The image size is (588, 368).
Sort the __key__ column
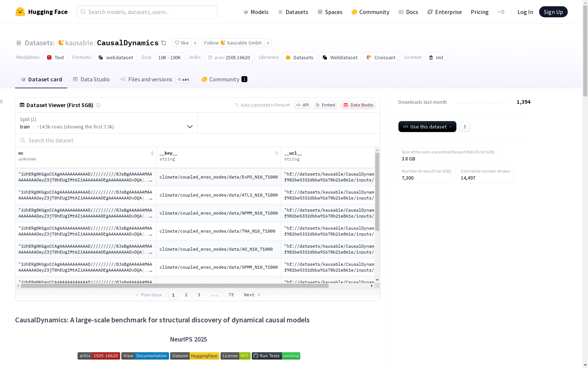coord(277,153)
